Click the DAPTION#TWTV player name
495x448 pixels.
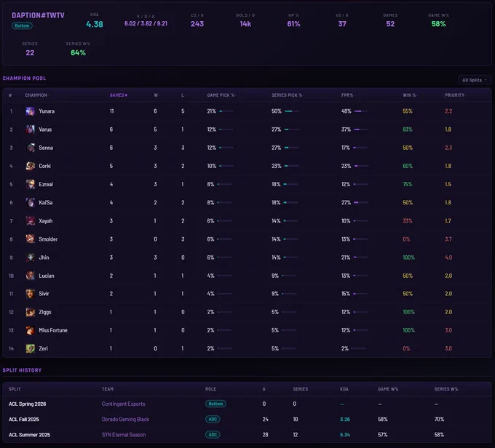click(38, 15)
